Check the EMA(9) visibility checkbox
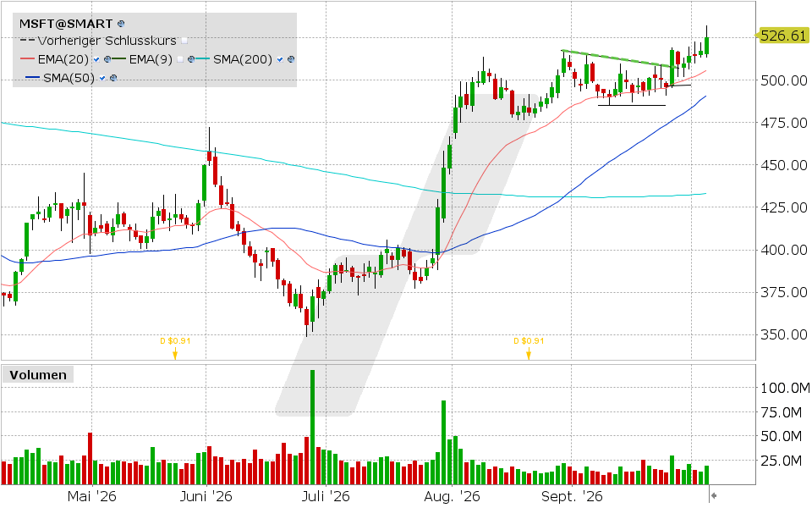This screenshot has width=812, height=508. click(180, 59)
